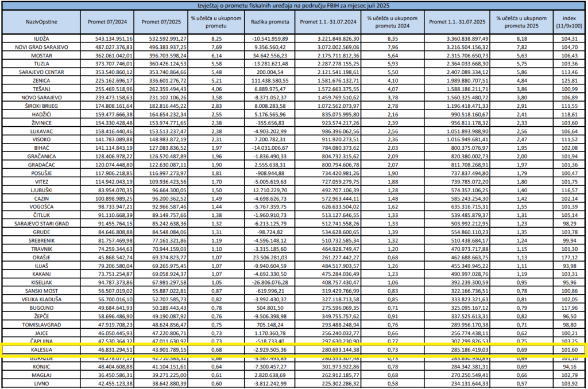588x389 pixels.
Task: Click the LIVNO municipality name cell
Action: tap(41, 383)
